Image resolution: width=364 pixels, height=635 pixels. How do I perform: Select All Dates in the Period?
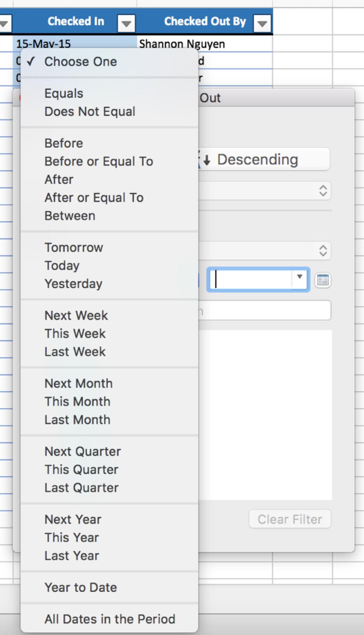pos(110,619)
